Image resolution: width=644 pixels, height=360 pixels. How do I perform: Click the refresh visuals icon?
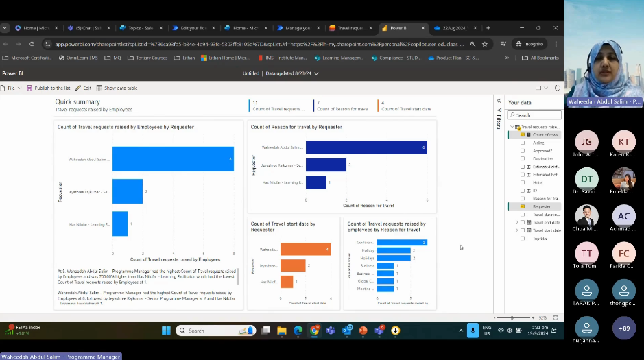click(557, 88)
